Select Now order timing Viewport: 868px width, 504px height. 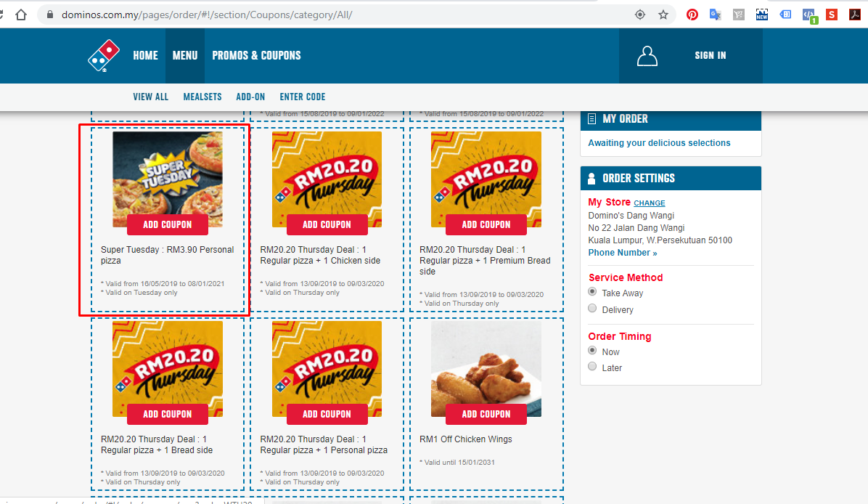592,351
